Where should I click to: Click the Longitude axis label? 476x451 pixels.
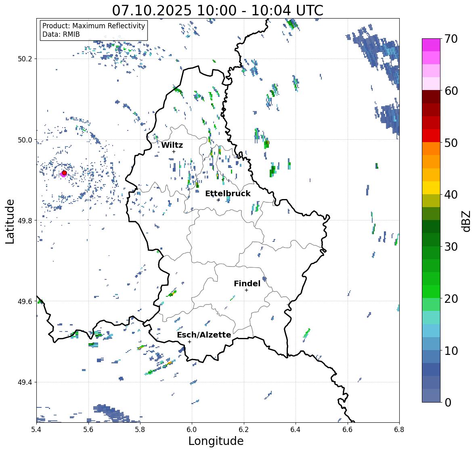point(216,441)
